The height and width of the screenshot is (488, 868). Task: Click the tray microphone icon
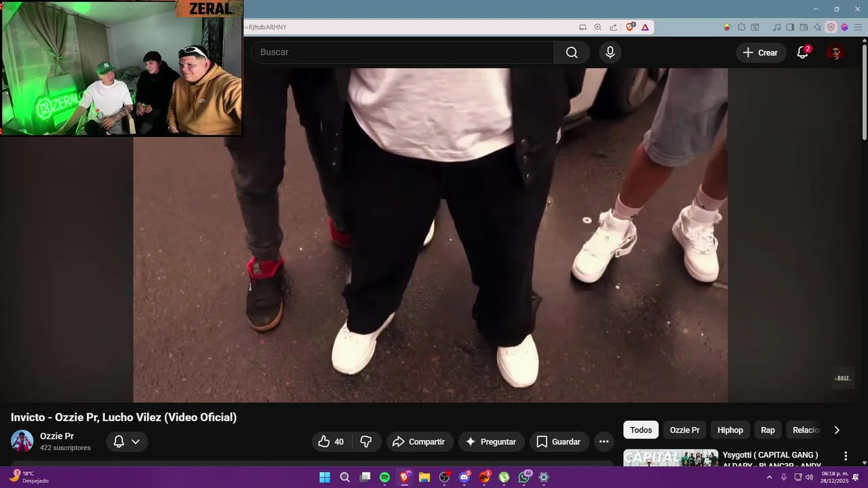(784, 477)
